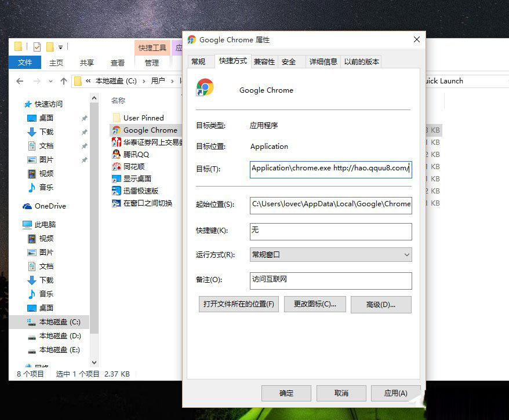Click the Google Chrome shortcut icon in properties dialog

point(205,87)
